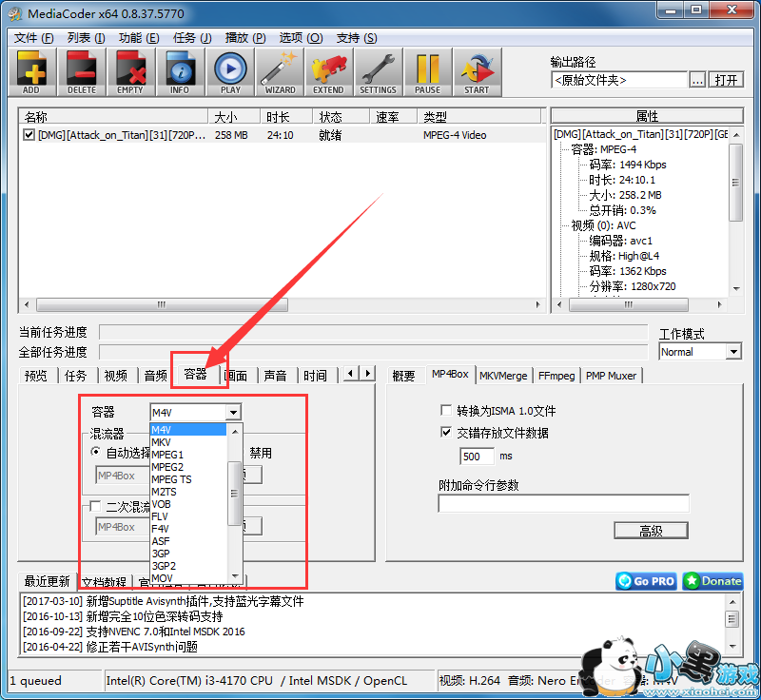Screen dimensions: 761x700
Task: Toggle 交错存放文件数据 checkbox
Action: pos(445,432)
